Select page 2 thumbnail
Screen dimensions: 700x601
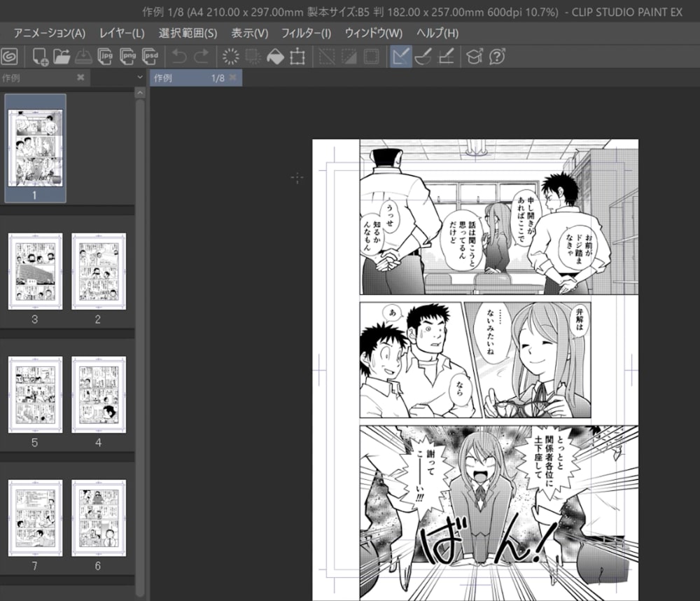(99, 271)
